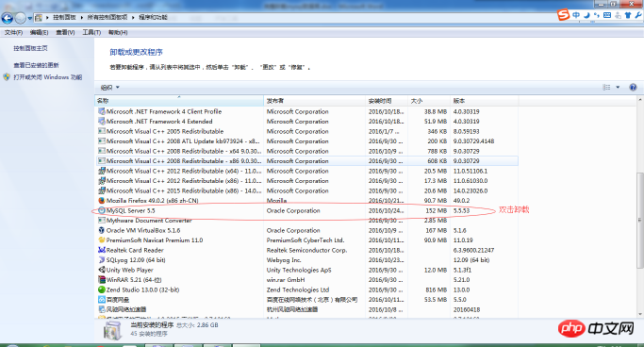Open help via the blue question mark
This screenshot has height=347, width=644.
click(633, 87)
